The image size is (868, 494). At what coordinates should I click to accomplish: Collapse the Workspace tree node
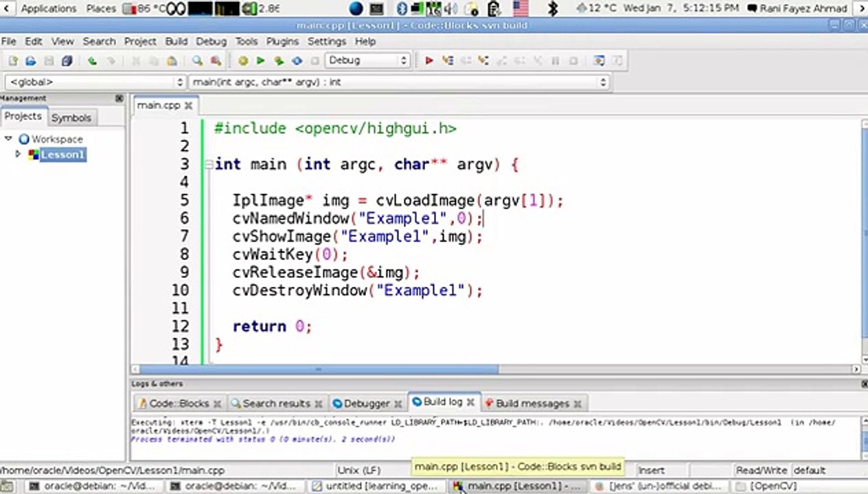(x=8, y=139)
